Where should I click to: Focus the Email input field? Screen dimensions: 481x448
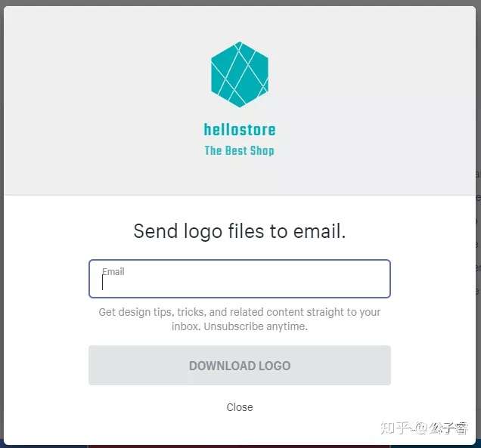point(240,279)
